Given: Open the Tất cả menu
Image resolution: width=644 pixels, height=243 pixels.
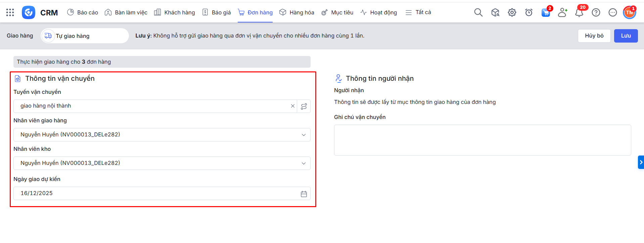Looking at the screenshot, I should [x=418, y=12].
